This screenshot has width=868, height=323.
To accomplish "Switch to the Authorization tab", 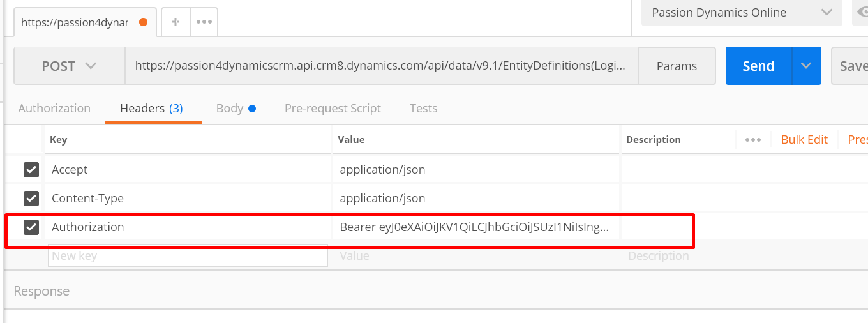I will point(54,109).
